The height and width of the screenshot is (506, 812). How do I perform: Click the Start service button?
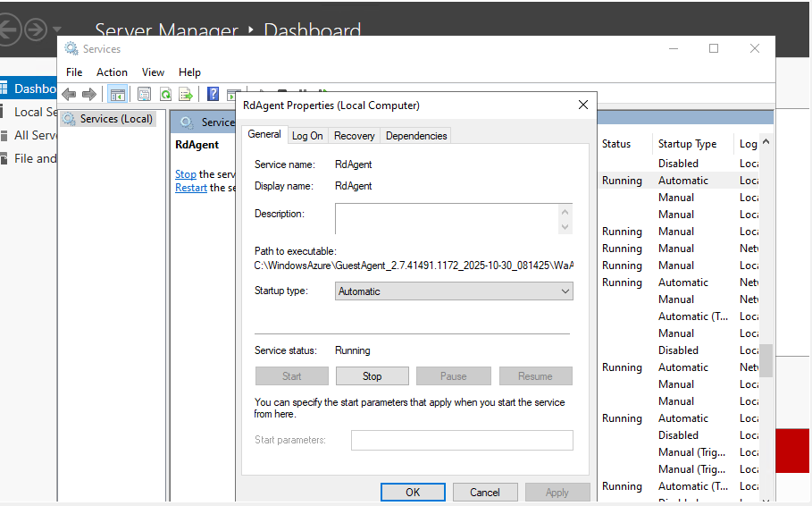291,375
